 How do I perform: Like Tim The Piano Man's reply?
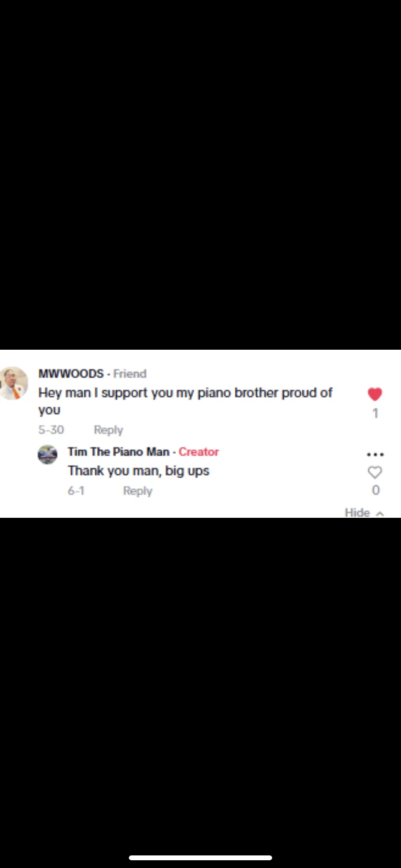[375, 472]
